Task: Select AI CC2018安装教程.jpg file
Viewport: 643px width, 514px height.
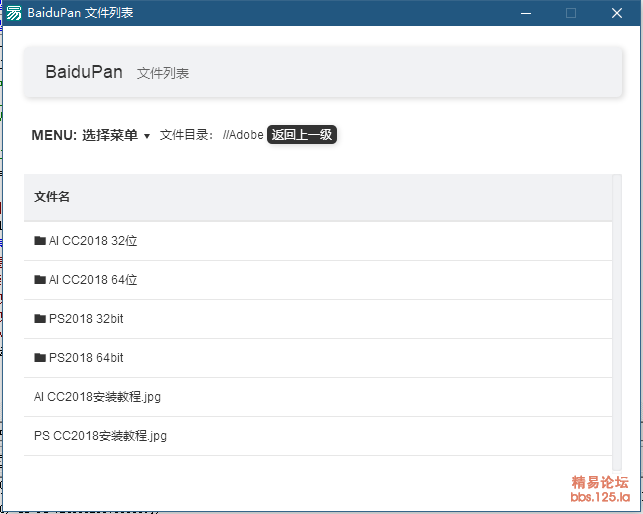Action: click(97, 397)
